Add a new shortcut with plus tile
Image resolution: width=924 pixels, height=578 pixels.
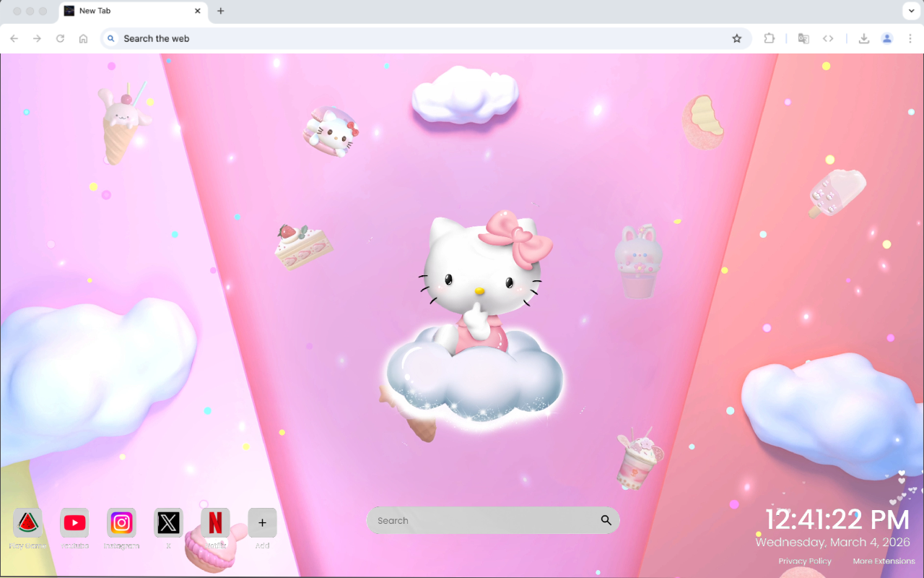point(262,522)
